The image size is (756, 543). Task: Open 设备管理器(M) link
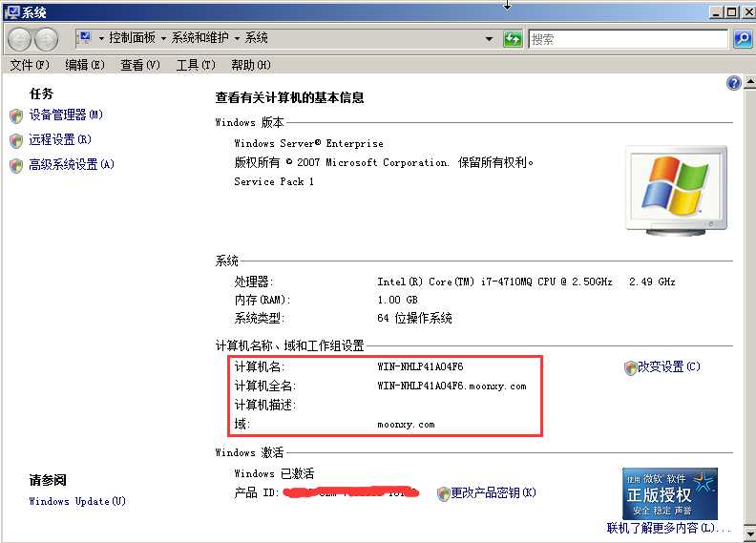(66, 115)
